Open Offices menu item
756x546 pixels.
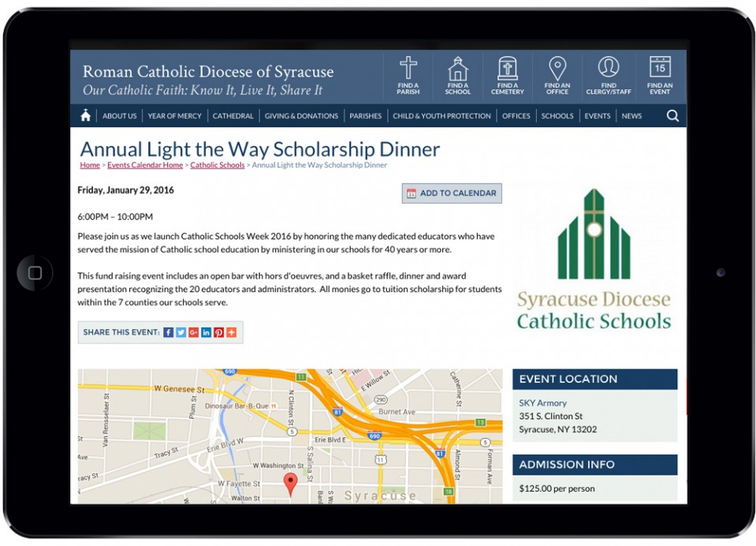coord(516,116)
